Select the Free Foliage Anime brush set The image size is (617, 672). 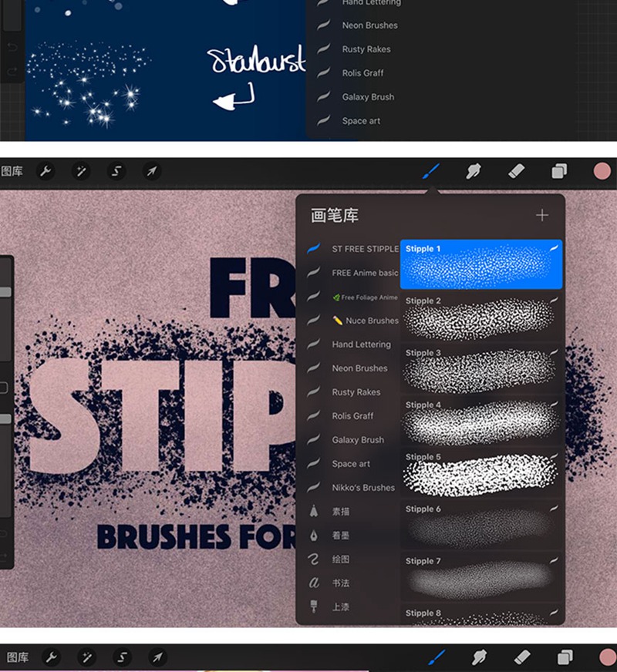point(365,297)
